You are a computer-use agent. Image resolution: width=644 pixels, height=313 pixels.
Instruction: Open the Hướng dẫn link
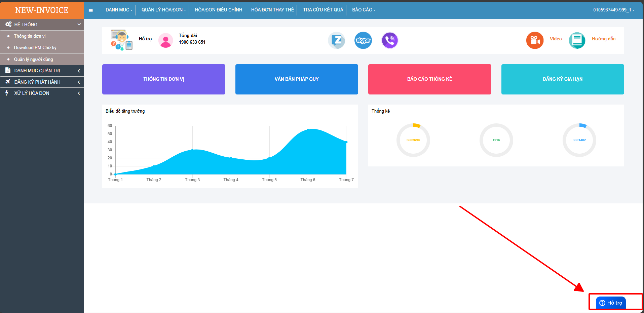pos(604,39)
